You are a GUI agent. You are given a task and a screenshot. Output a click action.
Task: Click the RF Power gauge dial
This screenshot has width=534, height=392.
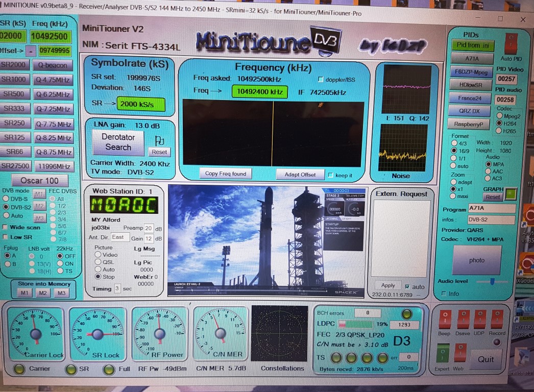tap(159, 333)
